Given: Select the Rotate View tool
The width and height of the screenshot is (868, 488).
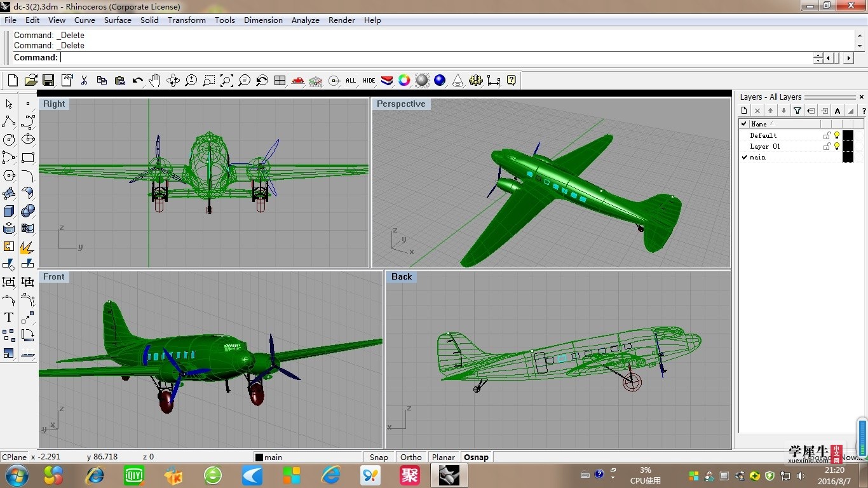Looking at the screenshot, I should click(x=173, y=81).
